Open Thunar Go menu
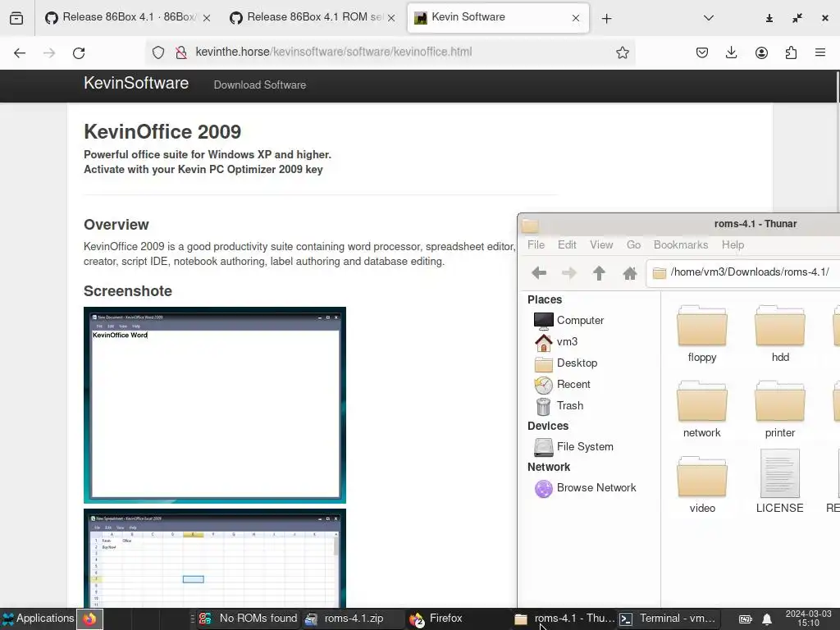The width and height of the screenshot is (840, 630). pos(633,244)
